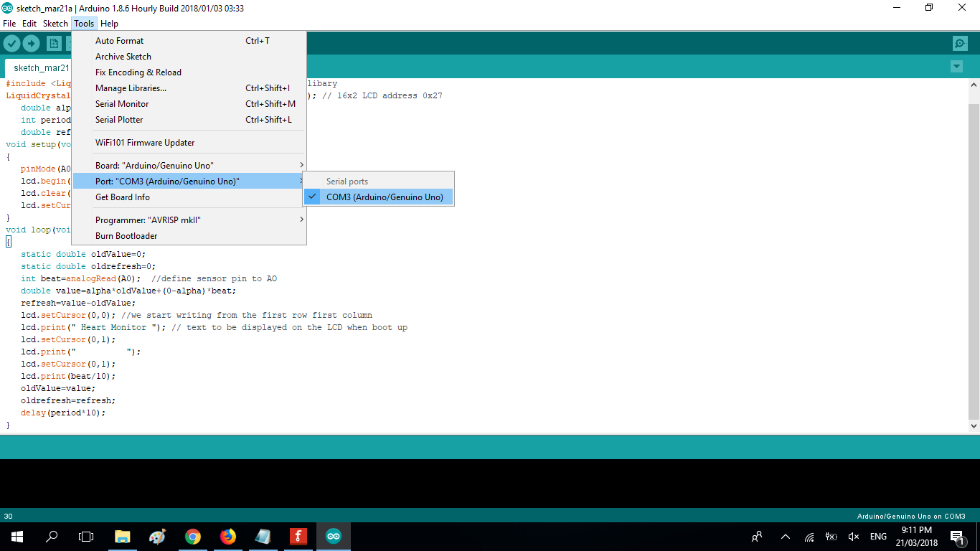Open the Help menu
The image size is (980, 551).
click(x=109, y=24)
